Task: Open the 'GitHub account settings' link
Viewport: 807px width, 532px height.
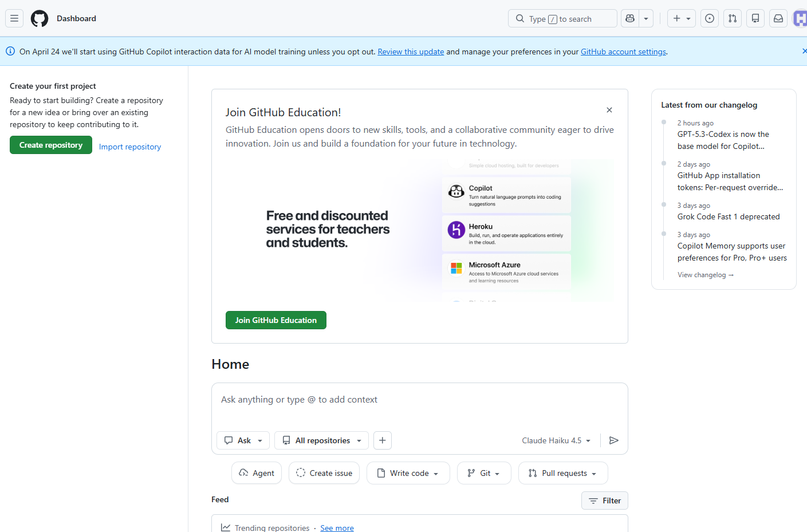Action: [x=623, y=52]
